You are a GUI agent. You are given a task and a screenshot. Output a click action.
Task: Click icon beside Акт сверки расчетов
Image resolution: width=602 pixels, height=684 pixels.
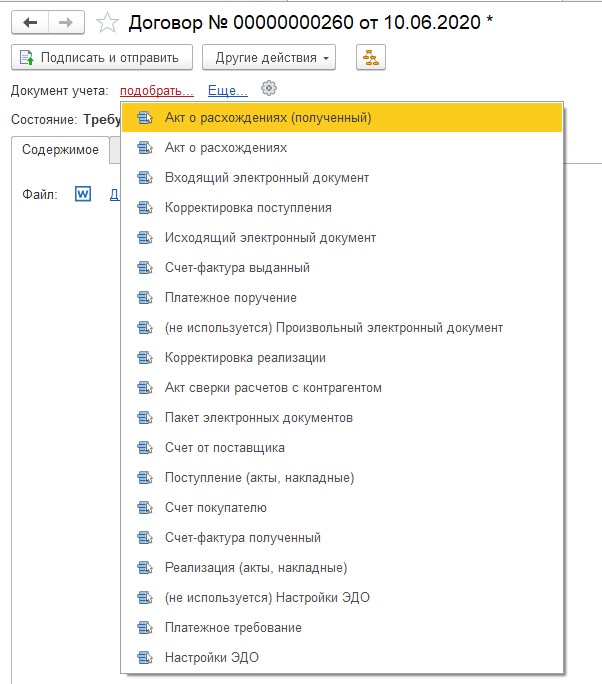coord(145,387)
